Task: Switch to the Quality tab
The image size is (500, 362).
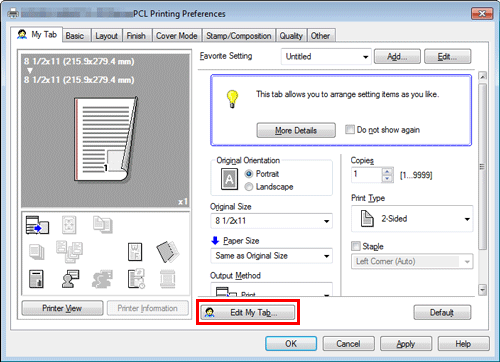Action: pyautogui.click(x=291, y=36)
